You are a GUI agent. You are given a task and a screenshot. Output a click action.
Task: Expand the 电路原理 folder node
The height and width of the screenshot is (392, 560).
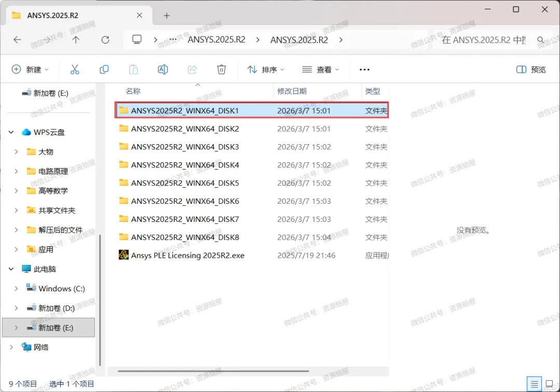(x=16, y=171)
